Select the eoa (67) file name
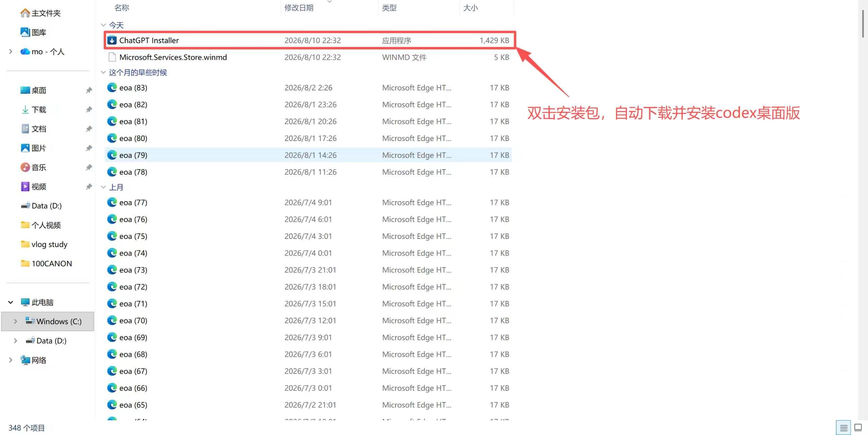The image size is (868, 435). tap(133, 371)
